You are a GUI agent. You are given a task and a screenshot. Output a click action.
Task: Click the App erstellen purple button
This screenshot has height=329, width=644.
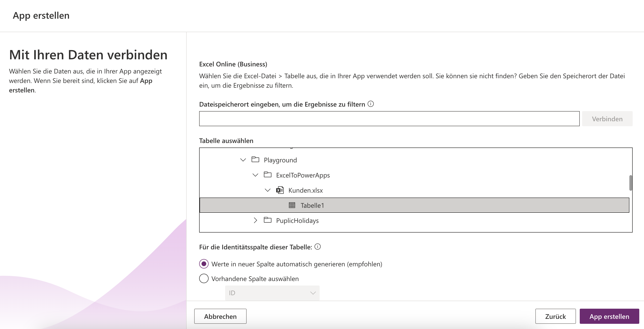(x=609, y=316)
